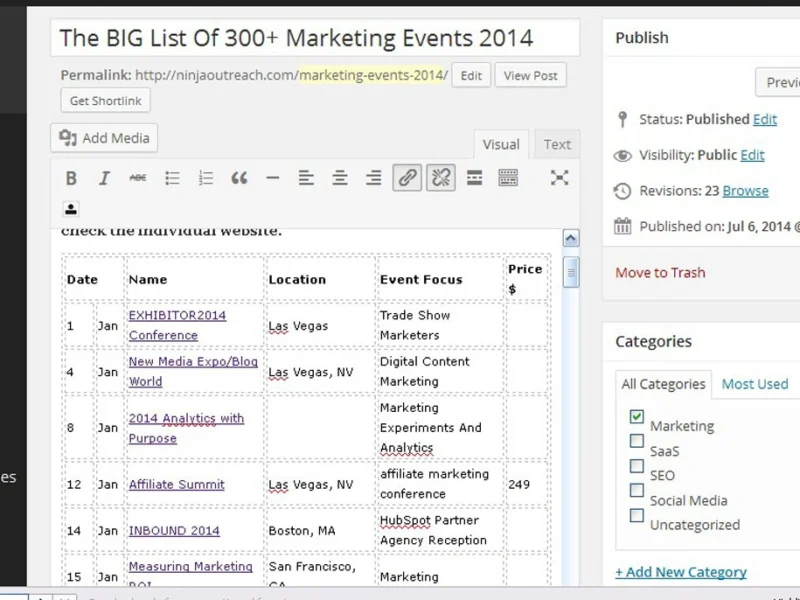Click Get Shortlink button

tap(106, 101)
